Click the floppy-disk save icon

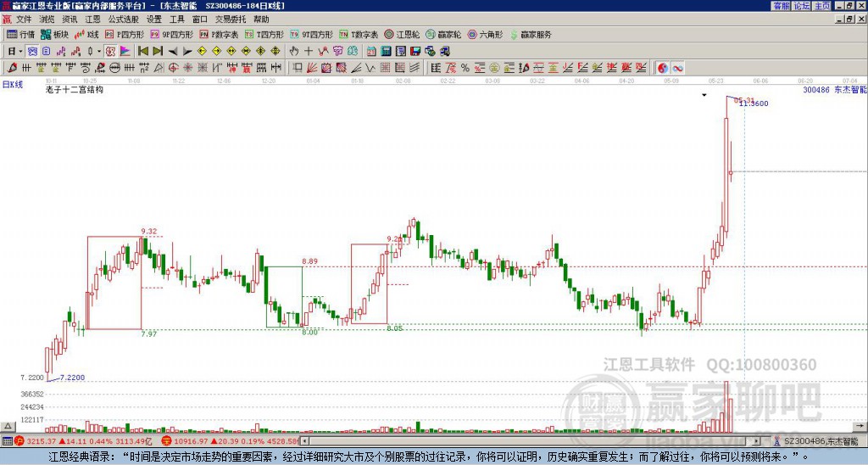pos(415,52)
